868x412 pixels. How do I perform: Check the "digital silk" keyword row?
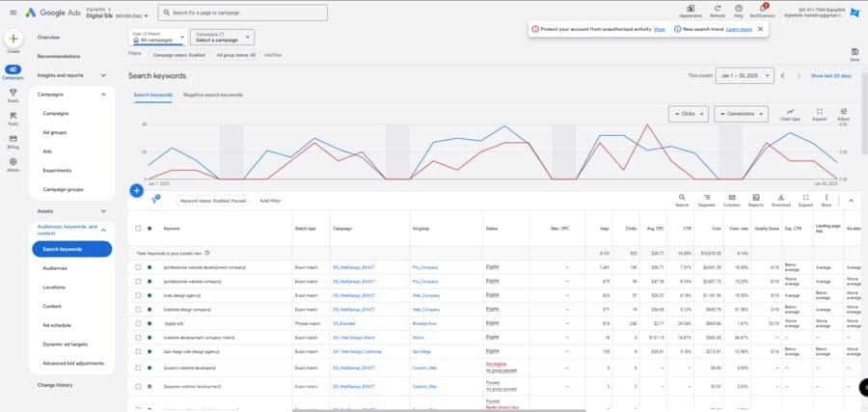pos(138,323)
